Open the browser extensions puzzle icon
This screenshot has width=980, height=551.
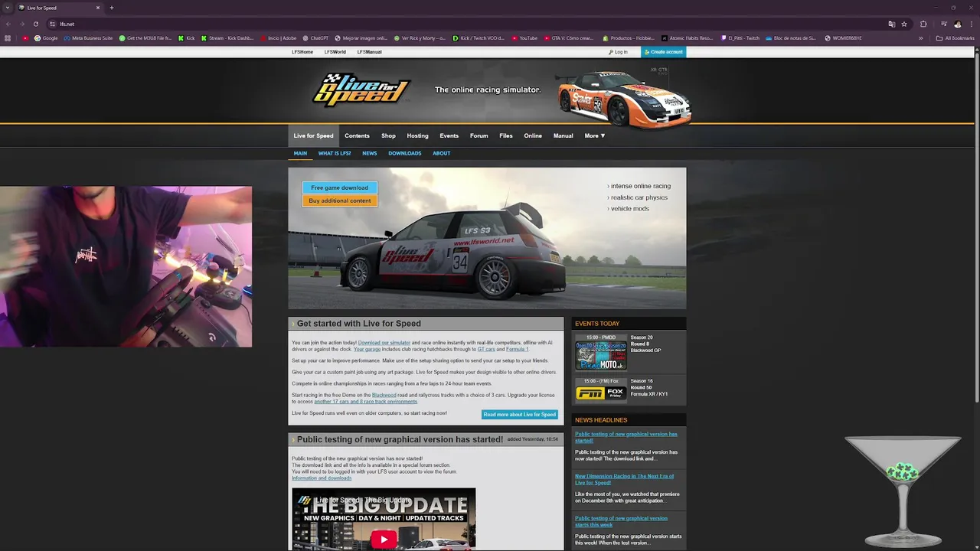point(923,24)
